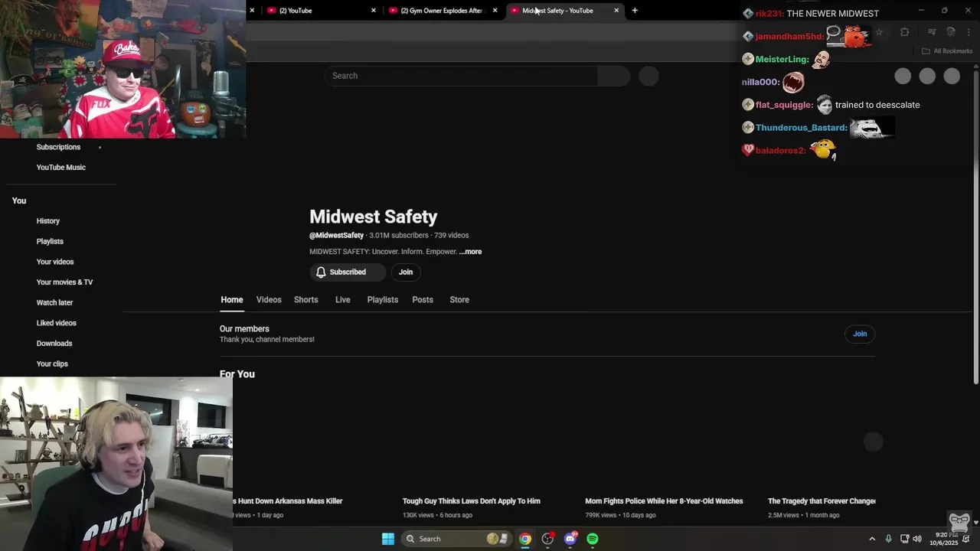Viewport: 980px width, 551px height.
Task: Open 'Your movies & TV' in the sidebar
Action: tap(64, 282)
